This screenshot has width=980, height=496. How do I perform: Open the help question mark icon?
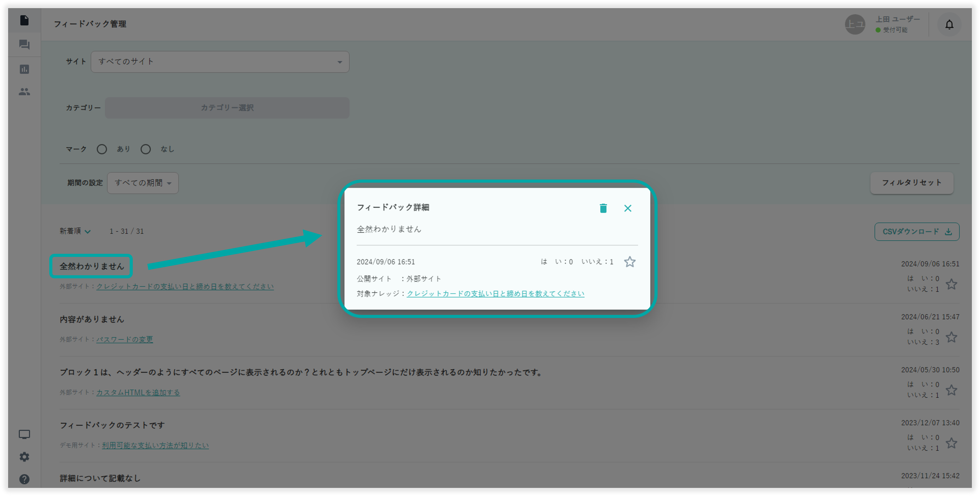click(24, 479)
